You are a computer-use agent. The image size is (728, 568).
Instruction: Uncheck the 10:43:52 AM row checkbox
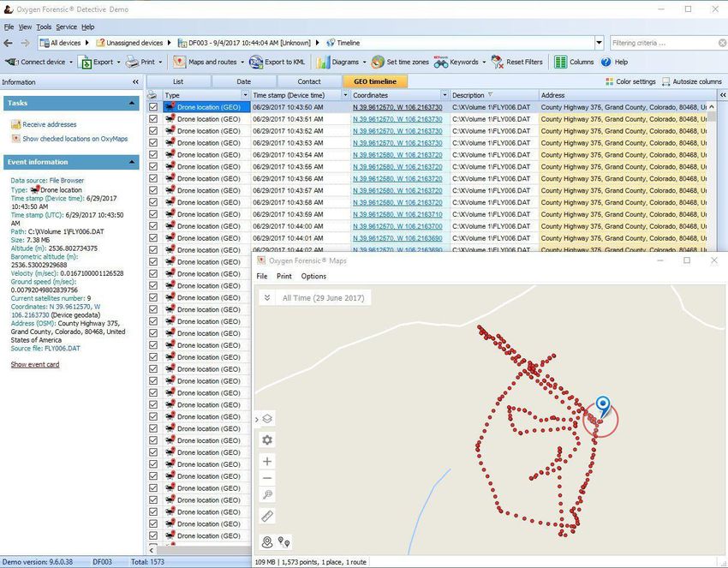click(153, 131)
